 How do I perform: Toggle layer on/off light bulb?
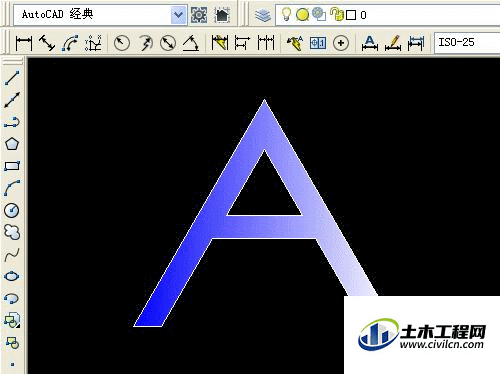[286, 14]
